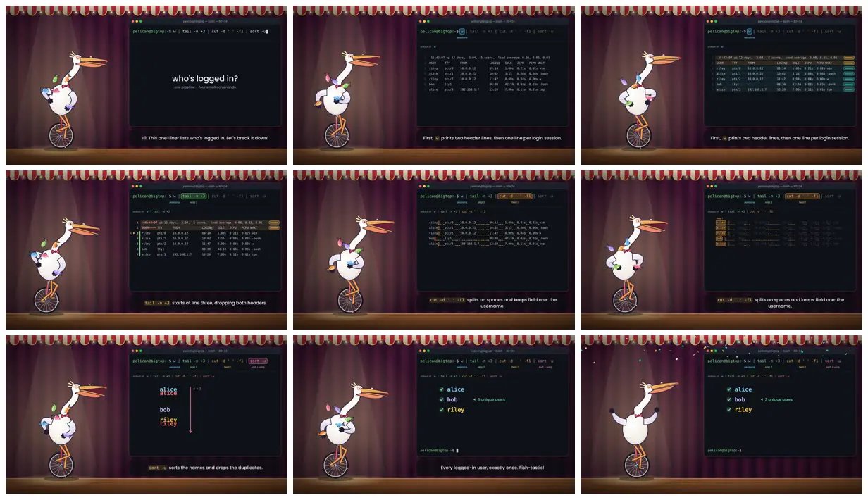The height and width of the screenshot is (500, 868).
Task: Click "3 unique users" label in the confetti frame
Action: point(777,399)
